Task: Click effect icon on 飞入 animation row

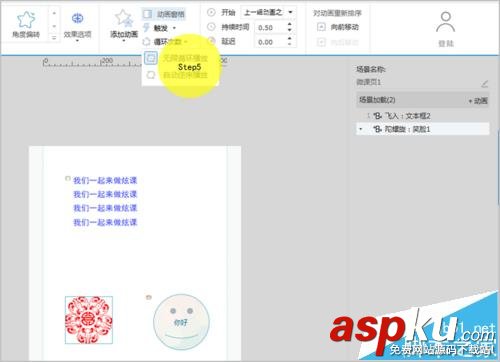Action: pyautogui.click(x=377, y=116)
